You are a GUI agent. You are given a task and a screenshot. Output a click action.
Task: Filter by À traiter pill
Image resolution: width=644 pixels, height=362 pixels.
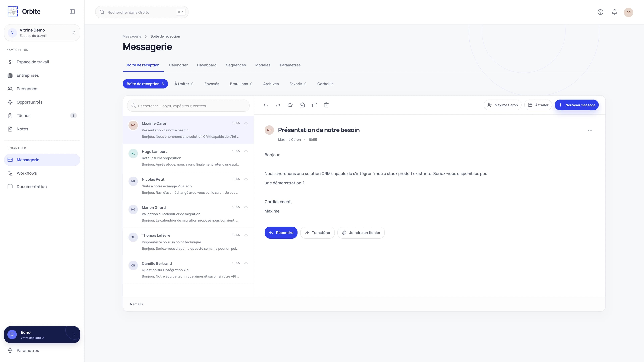coord(184,84)
